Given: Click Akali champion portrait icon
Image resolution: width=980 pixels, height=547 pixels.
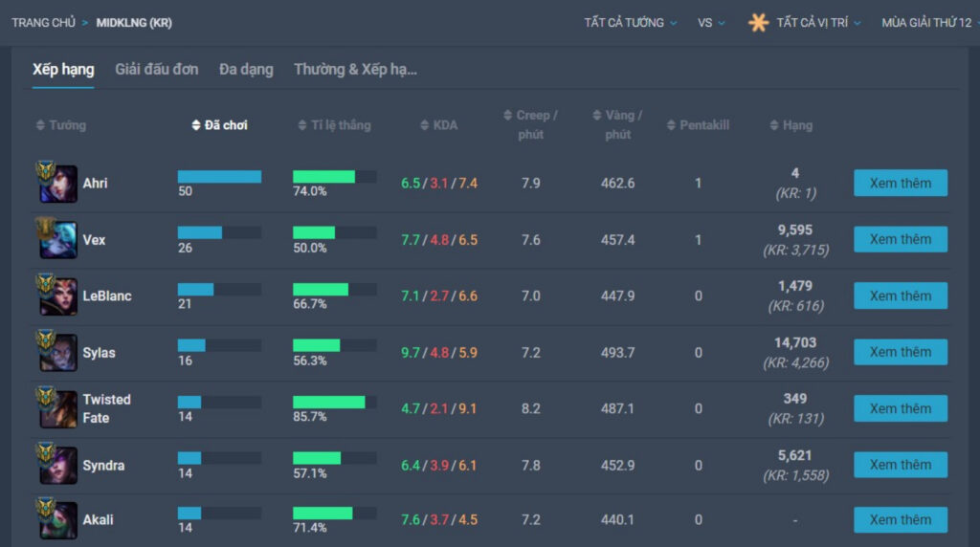Looking at the screenshot, I should (x=57, y=519).
